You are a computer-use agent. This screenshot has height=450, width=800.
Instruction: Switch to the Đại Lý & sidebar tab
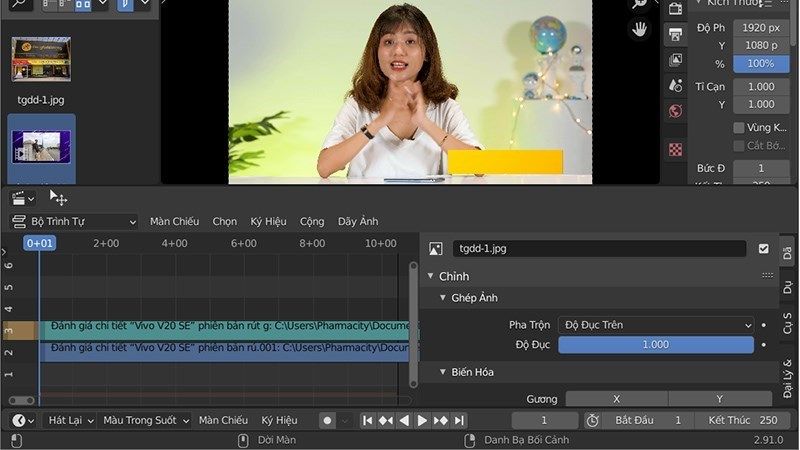pyautogui.click(x=788, y=377)
